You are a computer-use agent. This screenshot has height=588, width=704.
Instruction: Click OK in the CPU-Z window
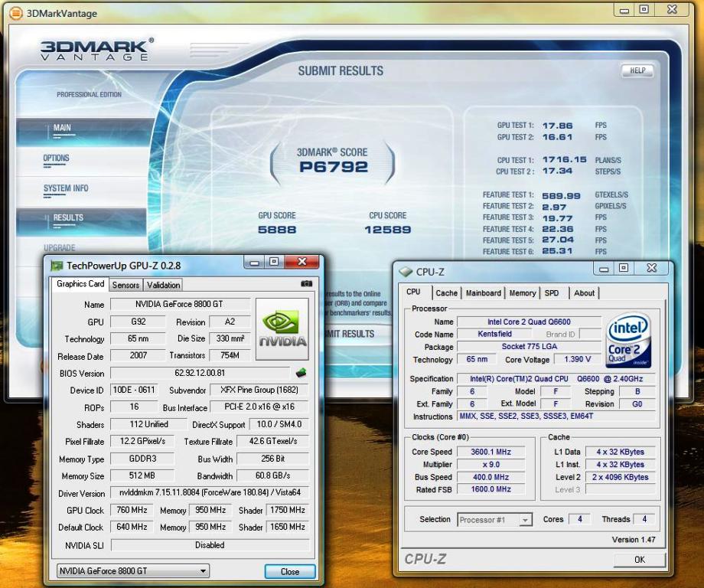(640, 559)
